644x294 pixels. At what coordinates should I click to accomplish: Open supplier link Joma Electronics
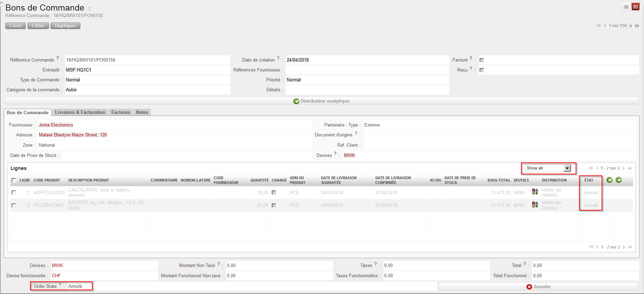(56, 125)
